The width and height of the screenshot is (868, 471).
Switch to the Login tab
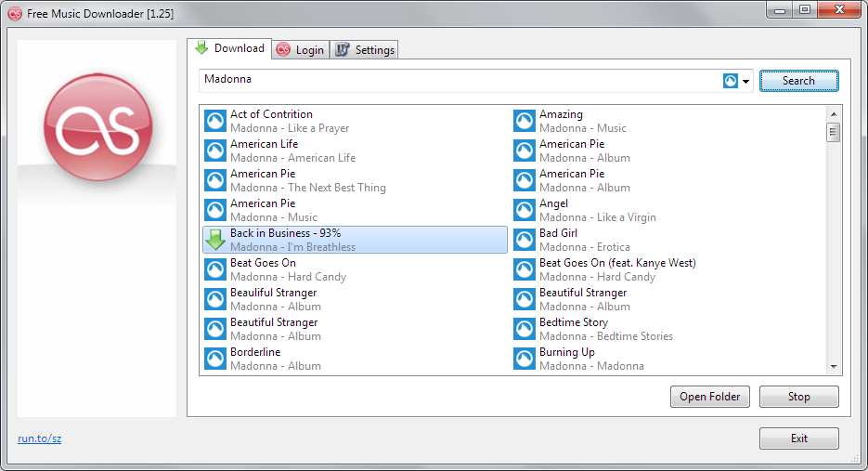301,50
